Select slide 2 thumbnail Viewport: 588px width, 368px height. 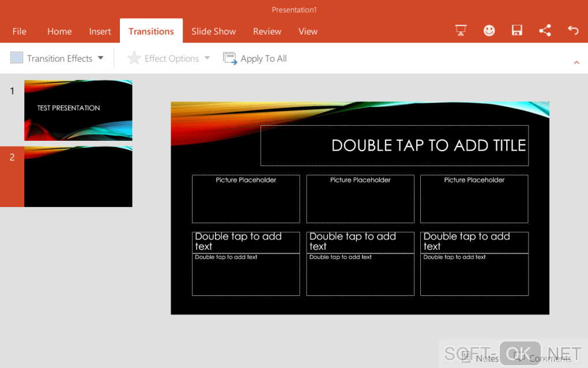pyautogui.click(x=78, y=177)
